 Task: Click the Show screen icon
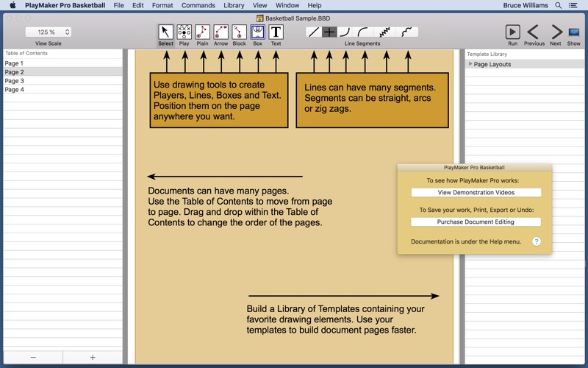coord(574,32)
